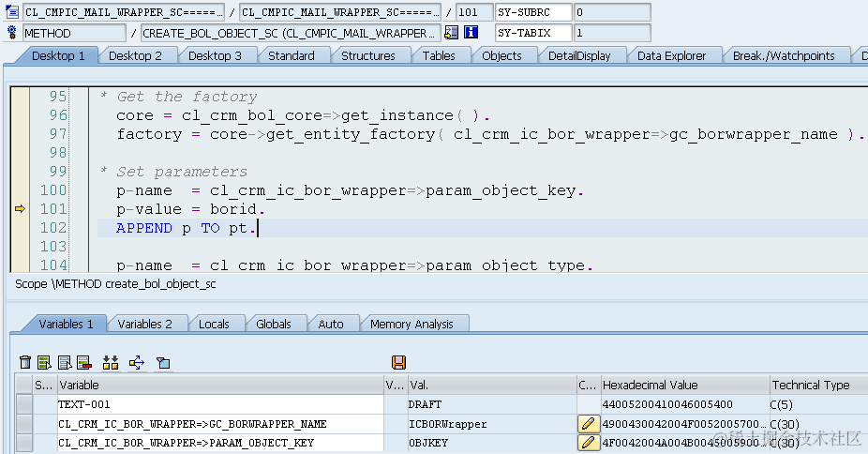This screenshot has width=868, height=454.
Task: Select row marker for GC_BORWRAPPER_NAME row
Action: tap(23, 424)
